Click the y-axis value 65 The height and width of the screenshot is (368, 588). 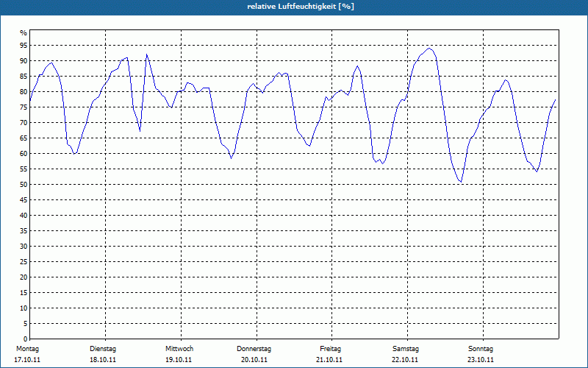tap(24, 138)
